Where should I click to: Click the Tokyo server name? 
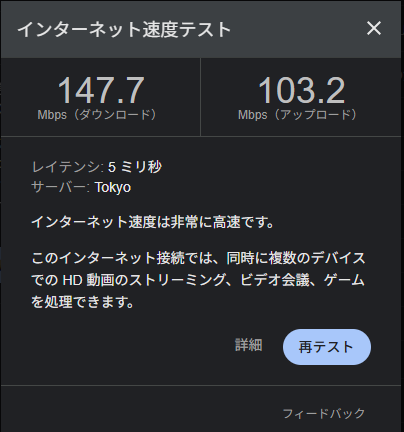click(113, 187)
